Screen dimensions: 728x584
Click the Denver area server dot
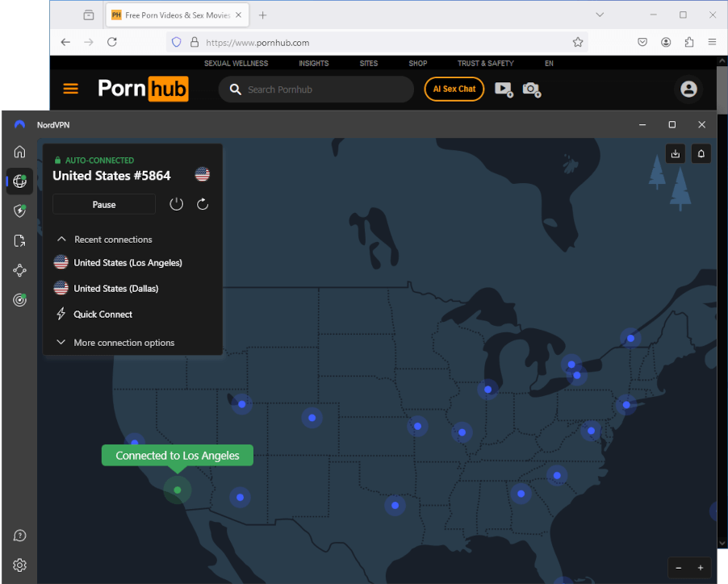tap(312, 418)
